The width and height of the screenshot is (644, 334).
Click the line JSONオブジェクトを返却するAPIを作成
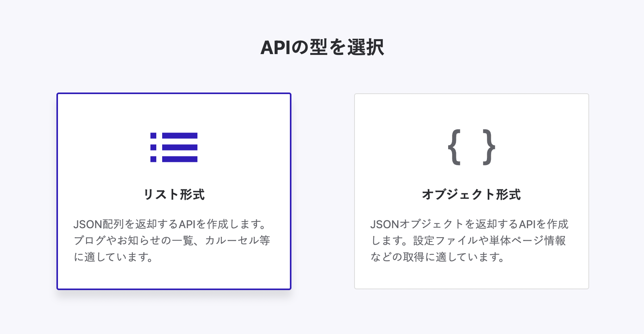pos(469,224)
